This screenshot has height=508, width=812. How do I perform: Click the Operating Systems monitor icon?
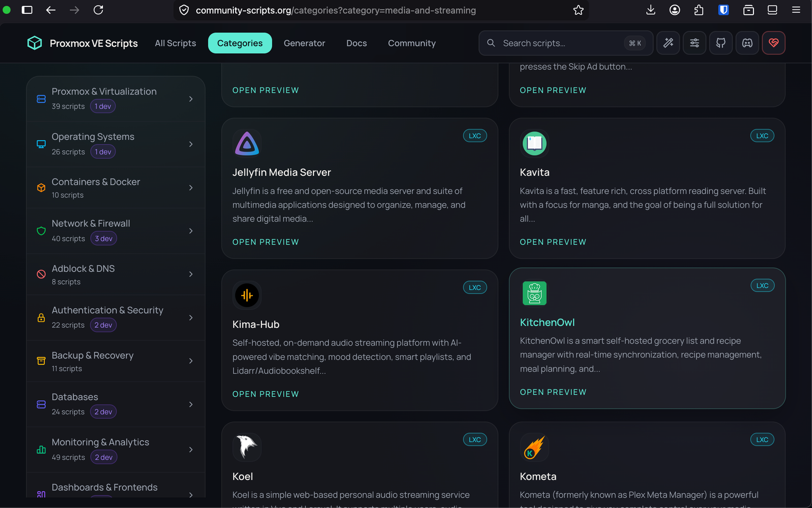[41, 144]
